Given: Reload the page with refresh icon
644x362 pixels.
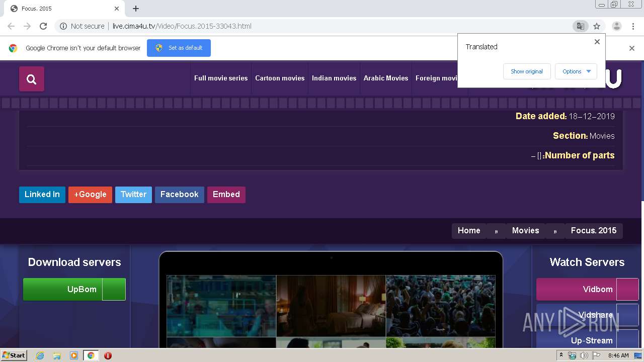Looking at the screenshot, I should point(43,26).
